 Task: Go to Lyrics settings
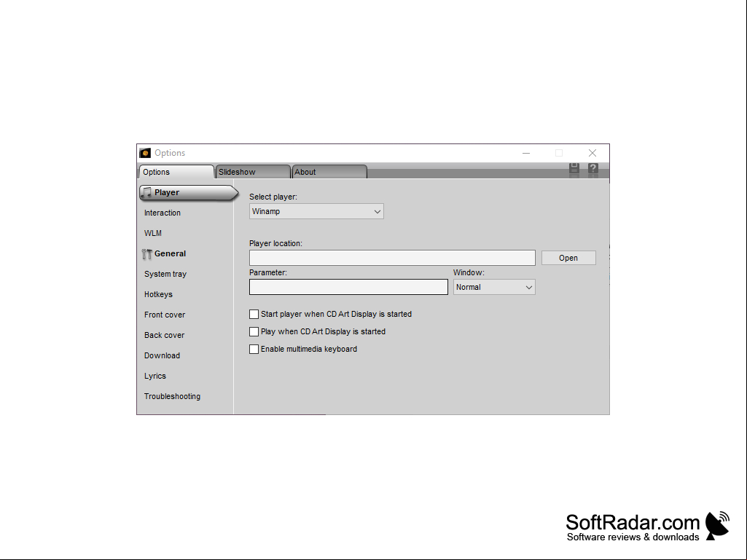point(155,376)
